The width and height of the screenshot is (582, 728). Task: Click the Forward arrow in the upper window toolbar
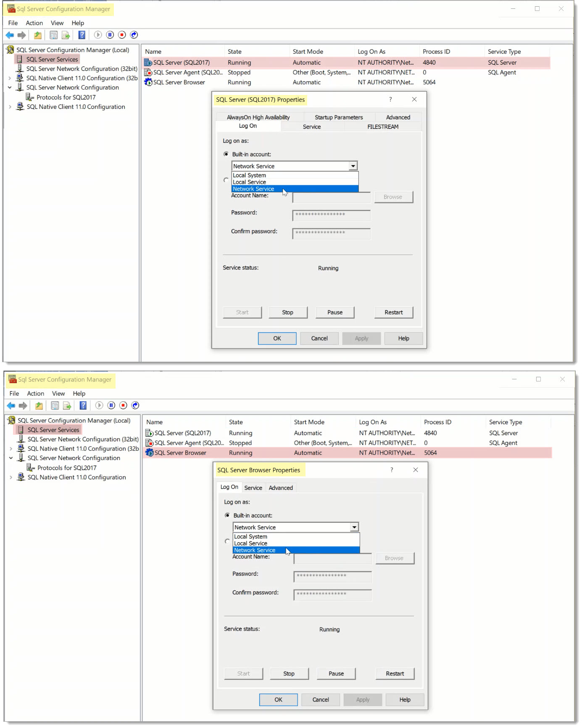click(x=22, y=35)
